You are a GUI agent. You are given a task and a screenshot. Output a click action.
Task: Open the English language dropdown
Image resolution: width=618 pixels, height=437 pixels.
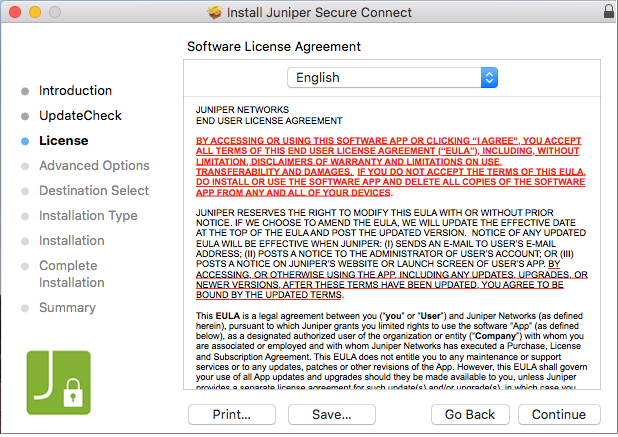click(x=392, y=77)
